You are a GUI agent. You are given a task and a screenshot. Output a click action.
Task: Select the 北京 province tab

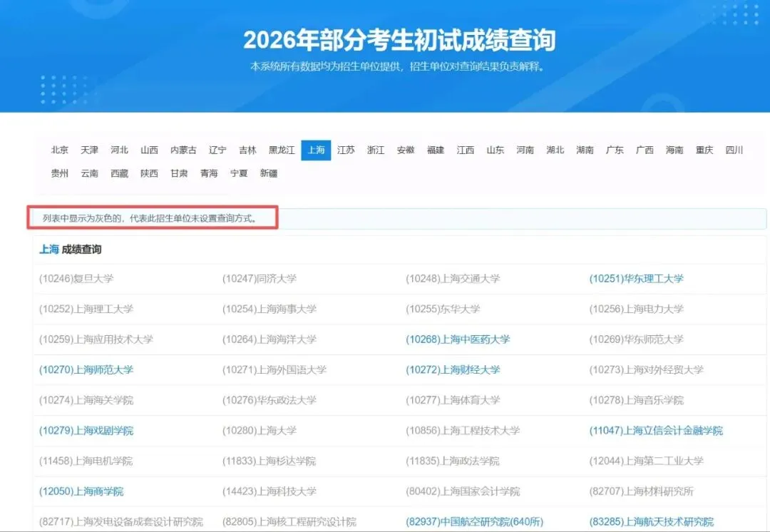click(x=59, y=150)
